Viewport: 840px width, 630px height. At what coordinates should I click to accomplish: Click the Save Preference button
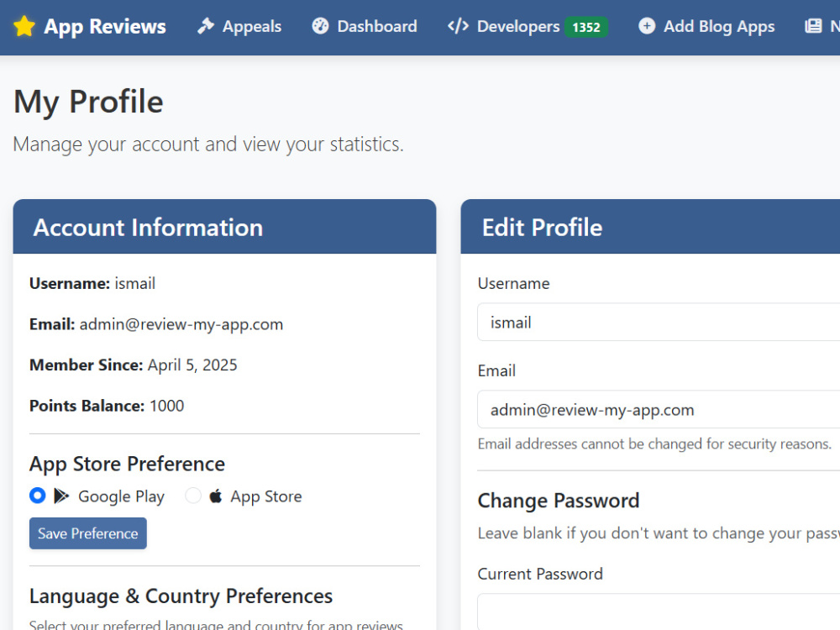point(88,533)
